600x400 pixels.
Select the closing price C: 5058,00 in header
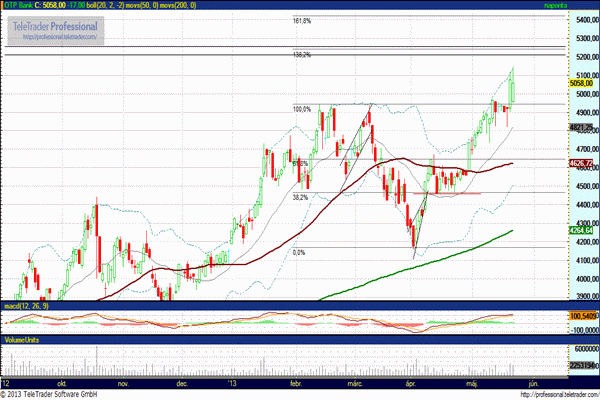[49, 5]
